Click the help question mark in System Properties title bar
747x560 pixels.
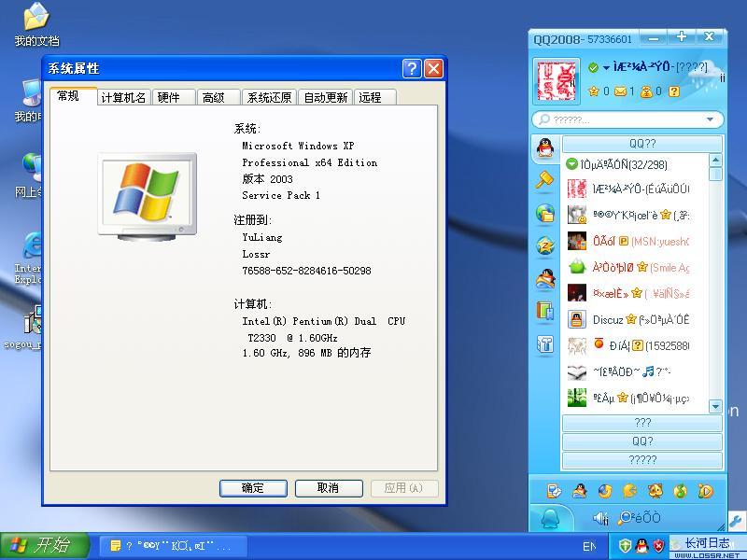(412, 68)
